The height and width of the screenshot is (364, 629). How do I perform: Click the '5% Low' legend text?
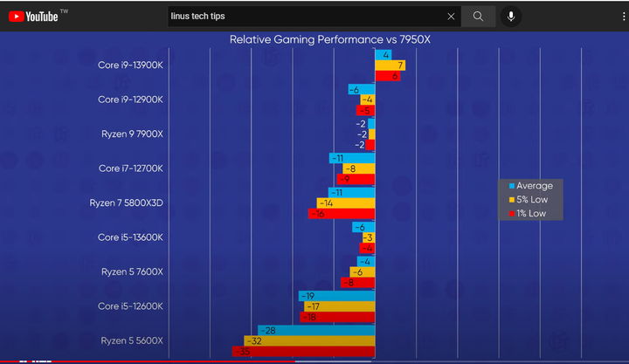(x=532, y=200)
